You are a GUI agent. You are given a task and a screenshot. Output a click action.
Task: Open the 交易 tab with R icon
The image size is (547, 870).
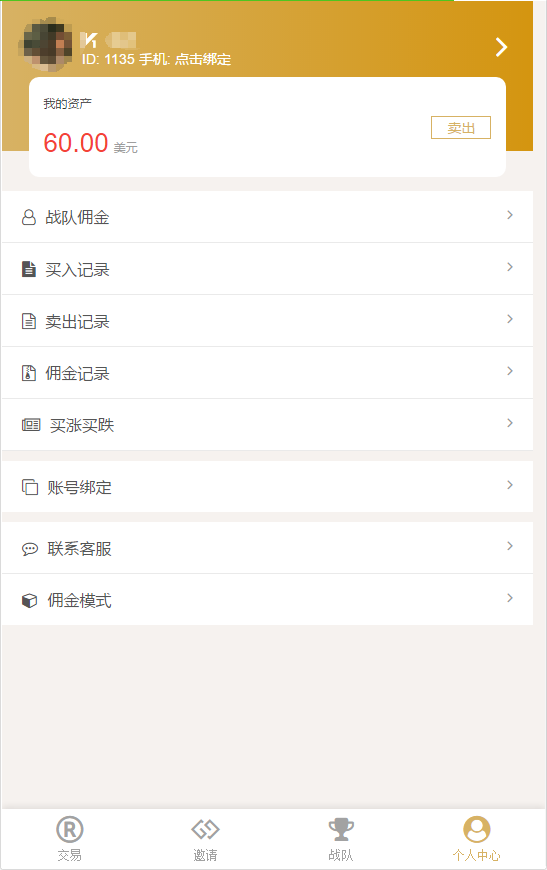(x=69, y=838)
